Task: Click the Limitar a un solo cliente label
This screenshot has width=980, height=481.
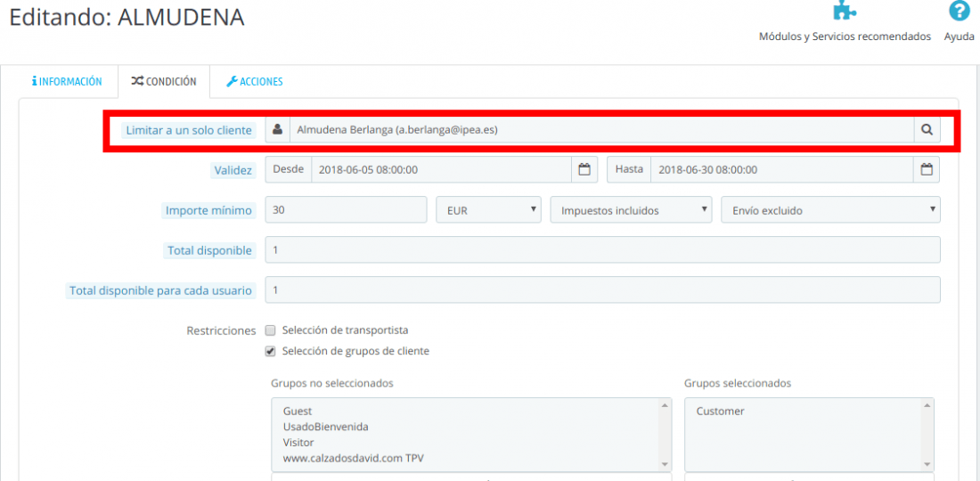Action: pyautogui.click(x=190, y=131)
